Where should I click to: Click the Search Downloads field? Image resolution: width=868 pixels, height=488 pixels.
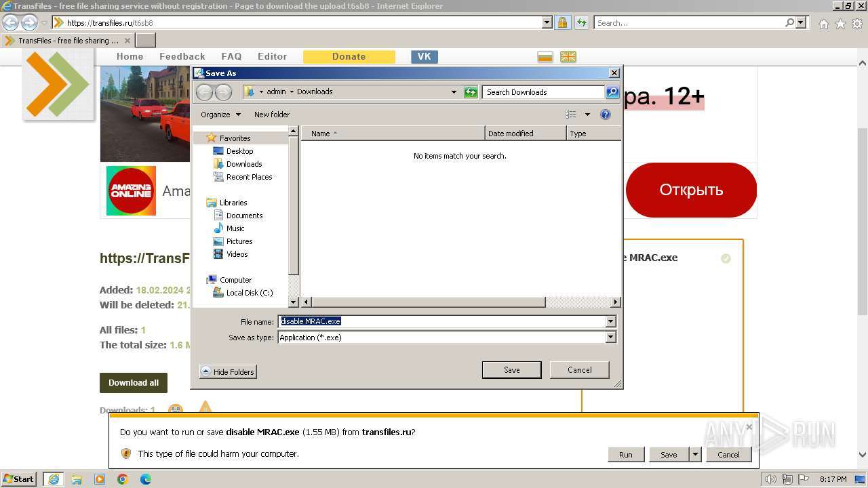point(544,92)
